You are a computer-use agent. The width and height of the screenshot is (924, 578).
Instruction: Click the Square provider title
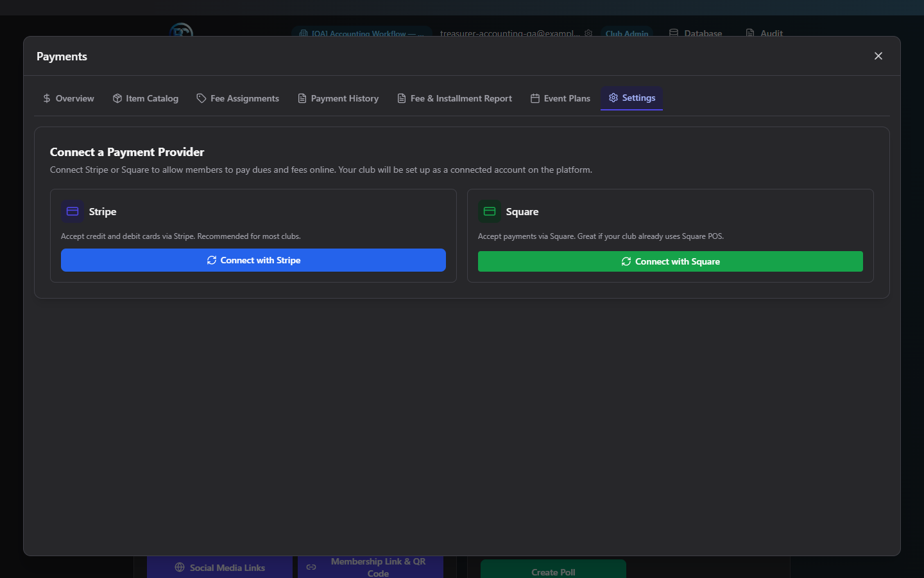[522, 211]
